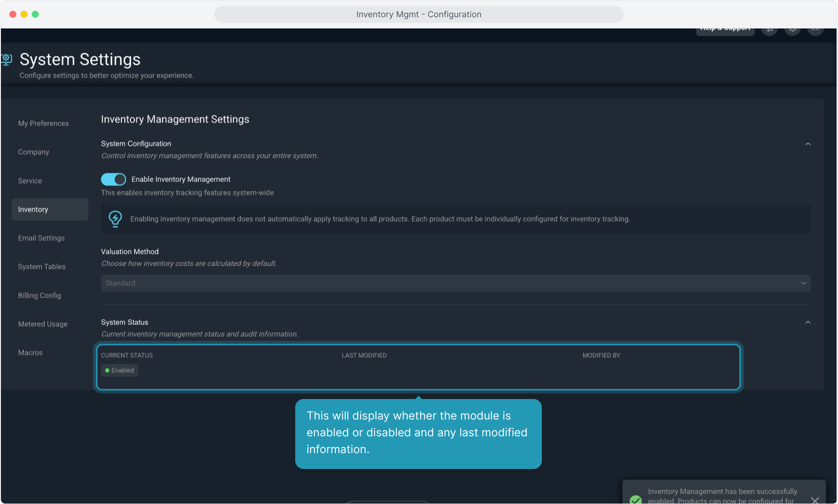The image size is (838, 504).
Task: Click green success checkmark in toast
Action: coord(635,499)
